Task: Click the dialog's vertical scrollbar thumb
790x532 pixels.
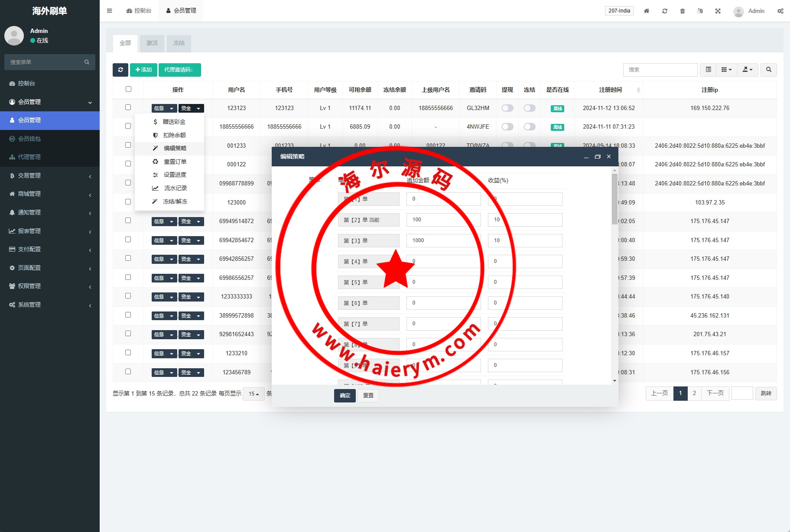Action: coord(614,199)
